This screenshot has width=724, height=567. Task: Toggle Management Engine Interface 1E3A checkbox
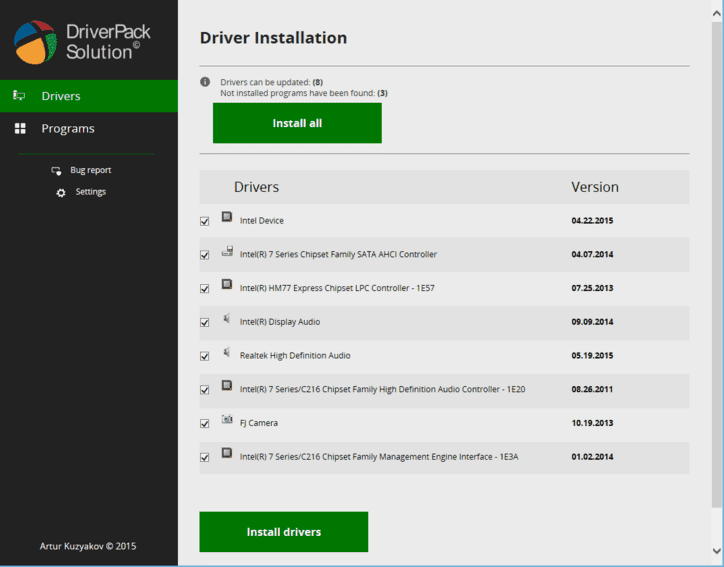click(205, 457)
